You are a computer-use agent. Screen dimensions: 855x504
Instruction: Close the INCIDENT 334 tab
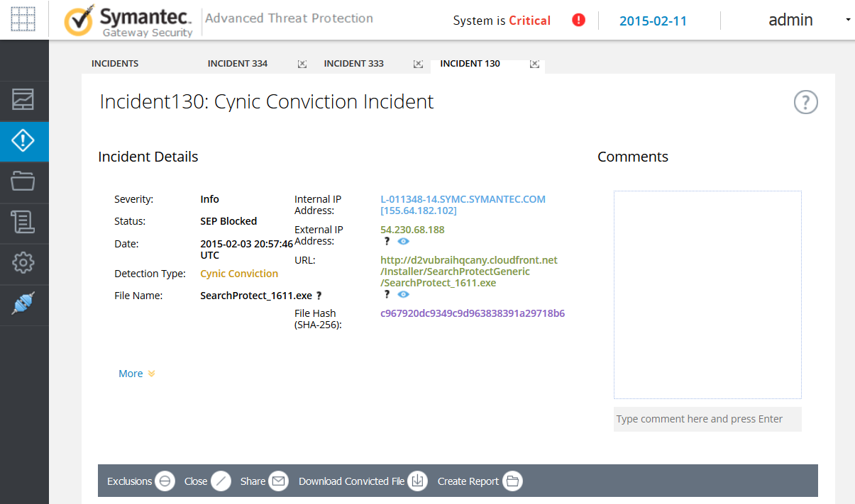(302, 64)
